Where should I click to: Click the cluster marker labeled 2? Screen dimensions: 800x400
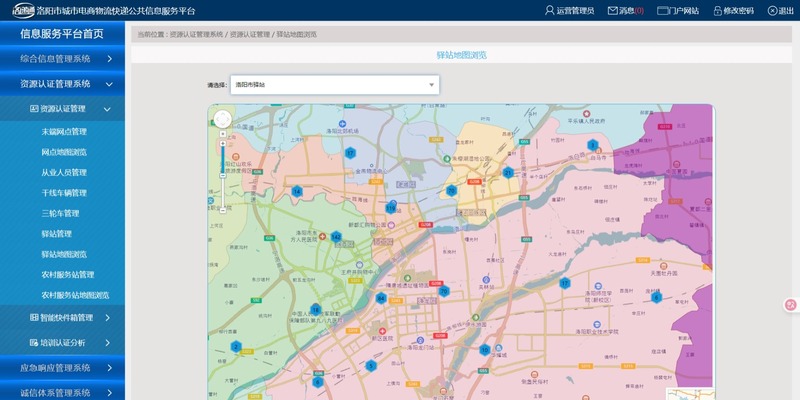click(x=235, y=346)
